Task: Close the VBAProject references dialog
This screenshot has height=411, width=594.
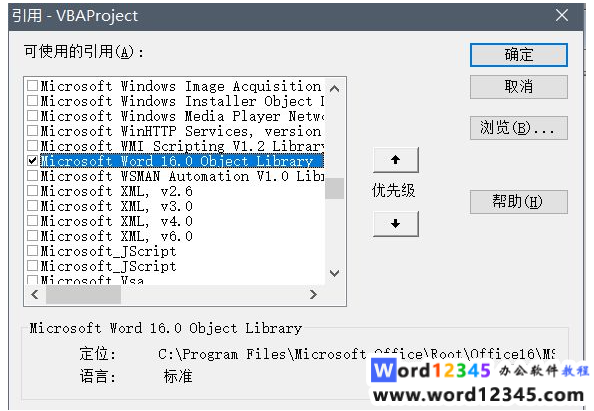Action: coord(561,16)
